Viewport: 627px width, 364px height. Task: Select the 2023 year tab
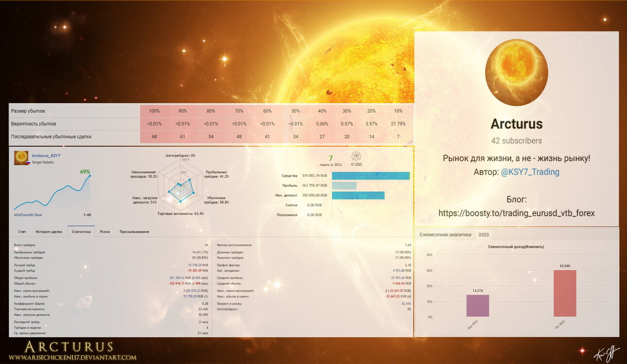click(x=484, y=235)
